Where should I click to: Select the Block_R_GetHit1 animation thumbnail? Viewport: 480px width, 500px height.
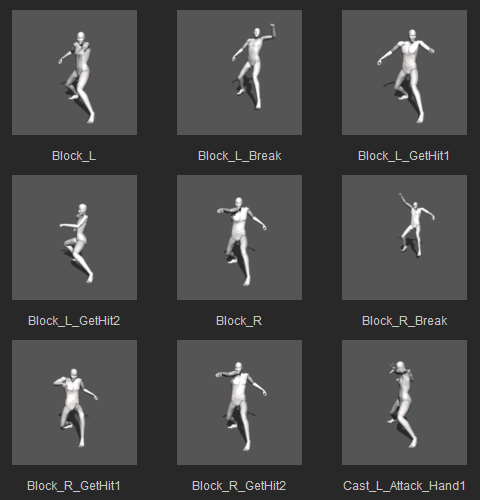coord(74,402)
